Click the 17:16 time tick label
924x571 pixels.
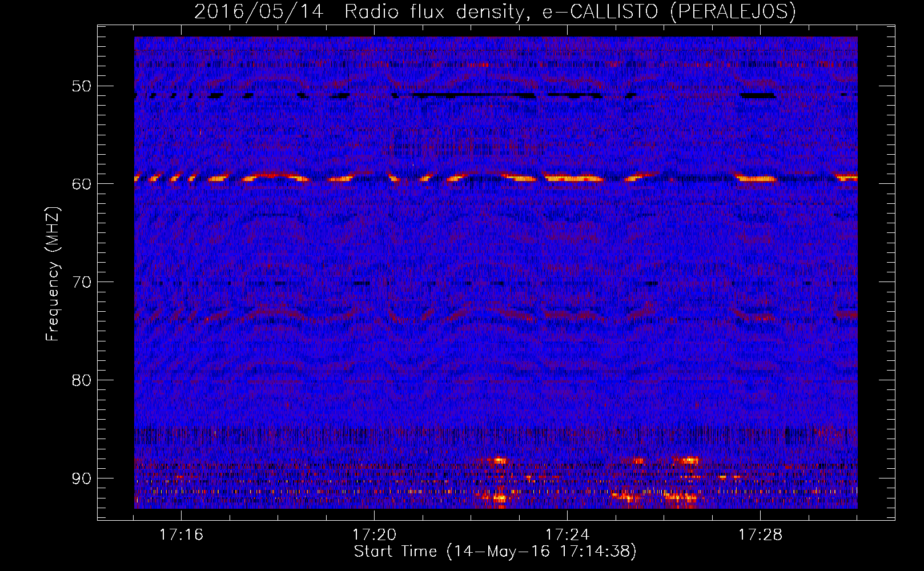point(181,535)
